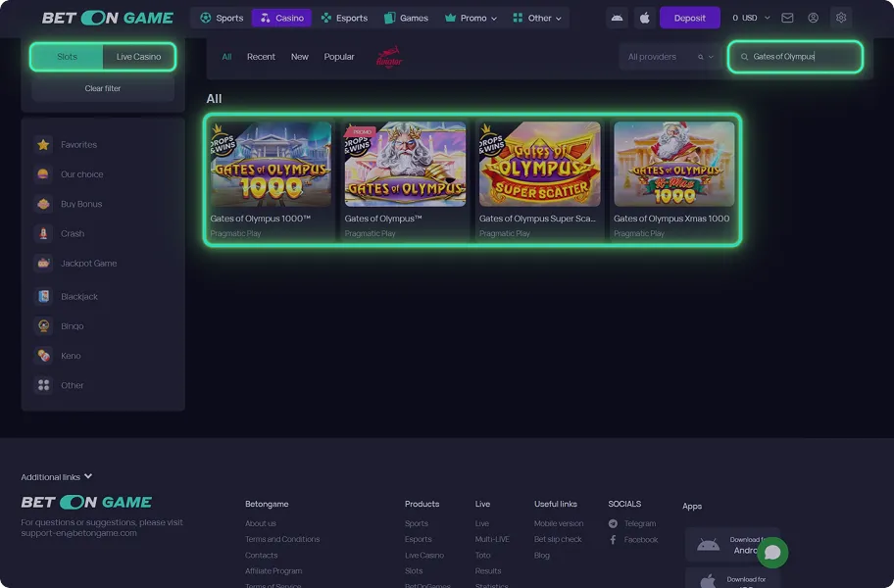Expand the USD currency dropdown
Image resolution: width=894 pixels, height=588 pixels.
click(x=751, y=18)
